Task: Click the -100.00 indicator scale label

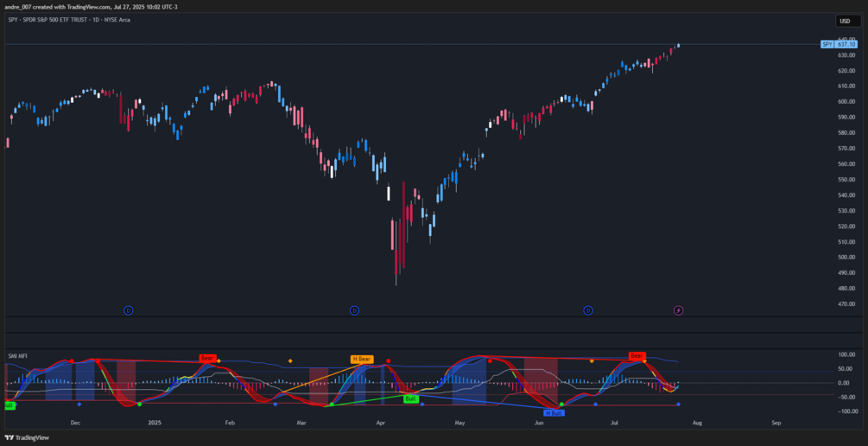Action: tap(846, 411)
